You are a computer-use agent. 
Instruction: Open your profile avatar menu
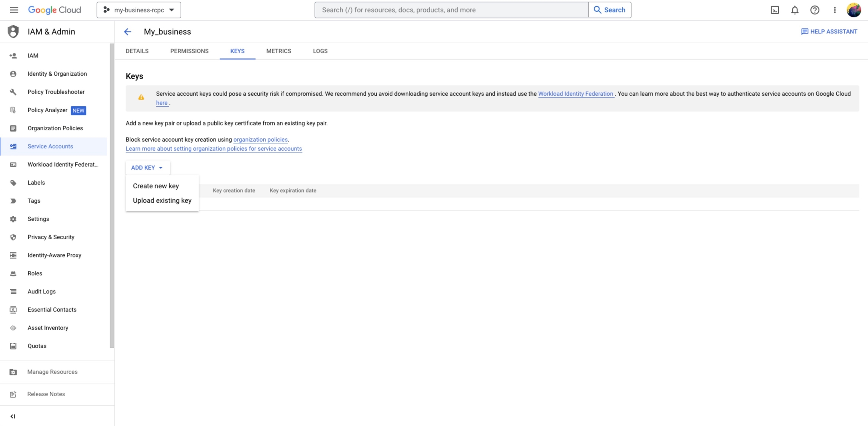(854, 10)
